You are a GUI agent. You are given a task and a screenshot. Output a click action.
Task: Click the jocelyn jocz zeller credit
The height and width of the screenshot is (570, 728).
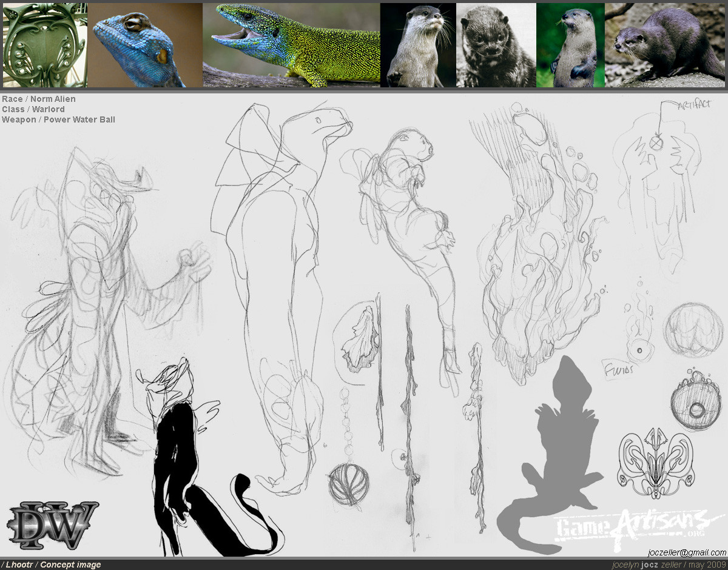point(647,565)
